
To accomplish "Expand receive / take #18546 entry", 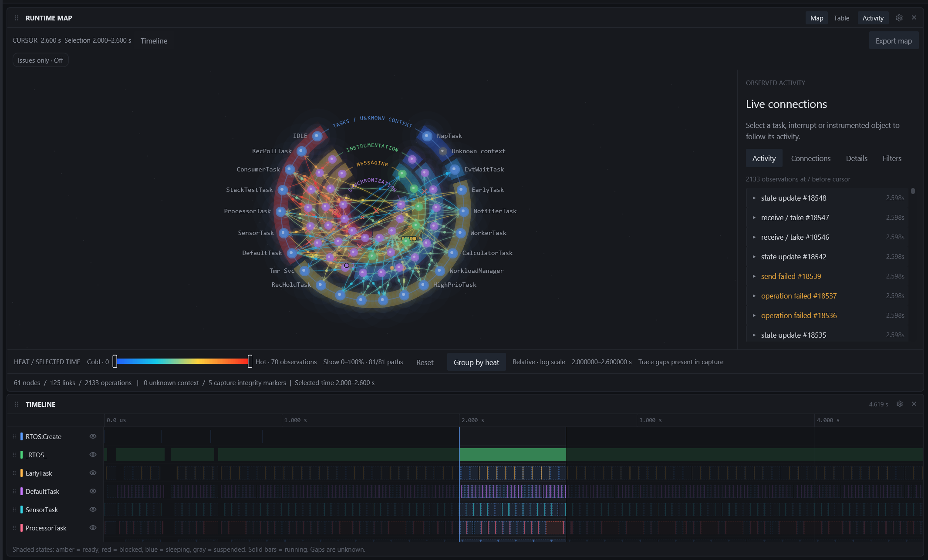I will point(827,237).
